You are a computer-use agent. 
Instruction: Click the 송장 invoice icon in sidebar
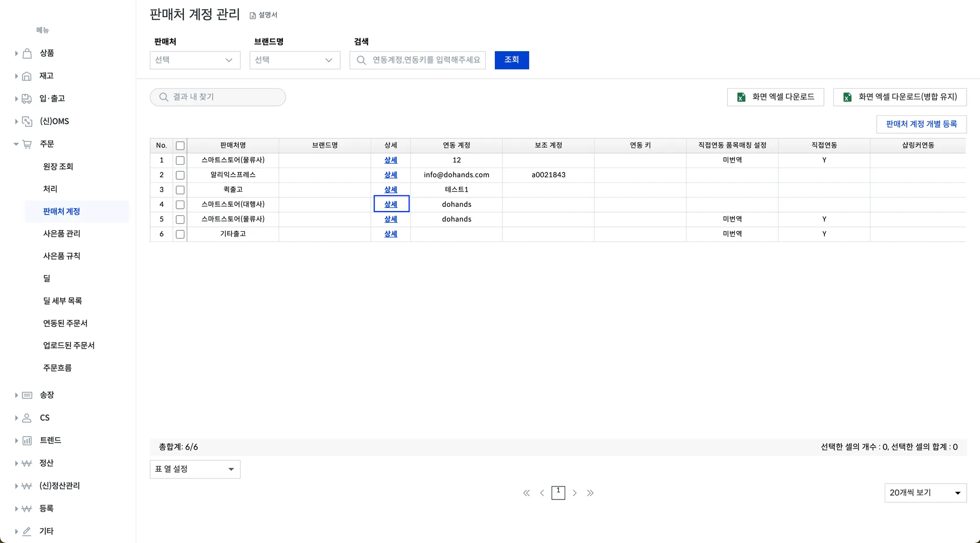[27, 395]
